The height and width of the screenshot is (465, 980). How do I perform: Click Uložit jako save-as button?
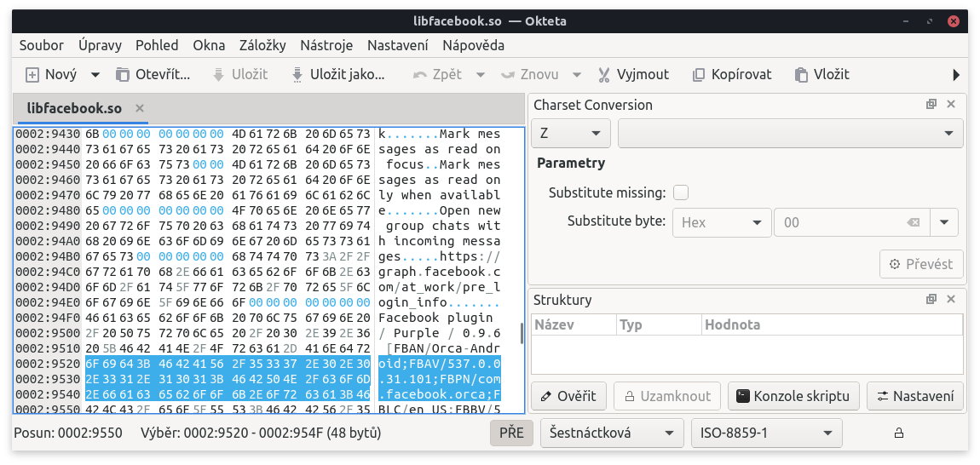[337, 75]
